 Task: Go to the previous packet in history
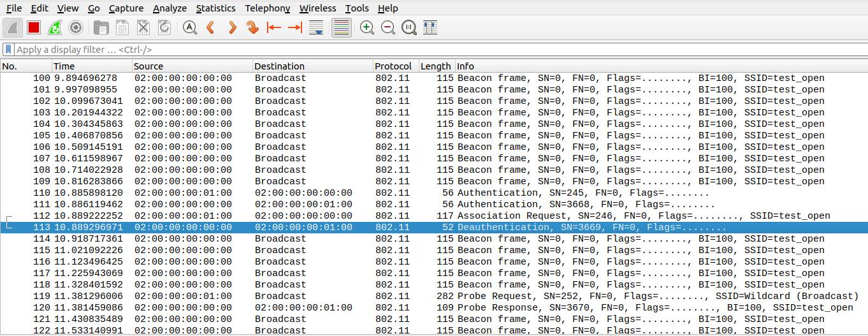(211, 27)
